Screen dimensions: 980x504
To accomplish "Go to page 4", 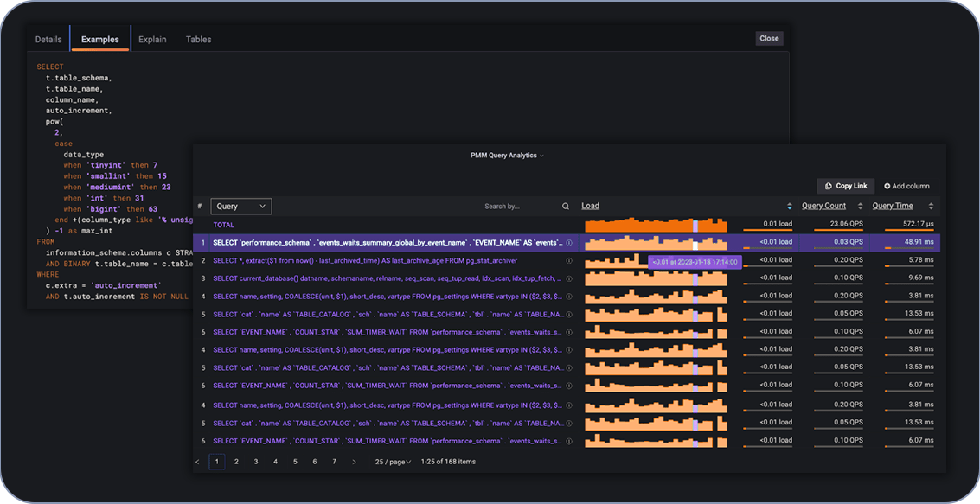I will pos(276,463).
